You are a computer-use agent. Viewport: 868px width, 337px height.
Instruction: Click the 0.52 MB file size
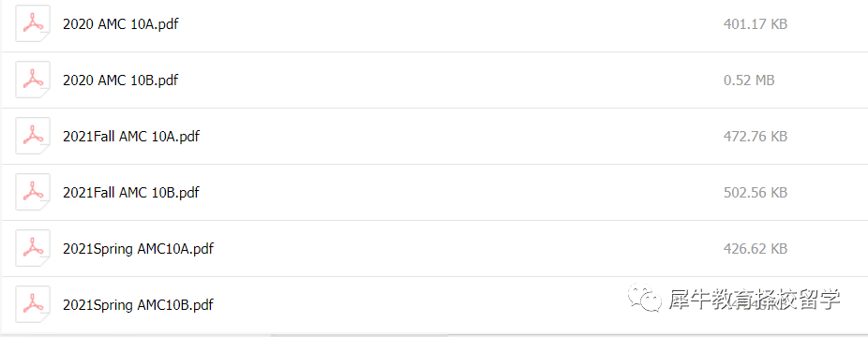(x=749, y=81)
